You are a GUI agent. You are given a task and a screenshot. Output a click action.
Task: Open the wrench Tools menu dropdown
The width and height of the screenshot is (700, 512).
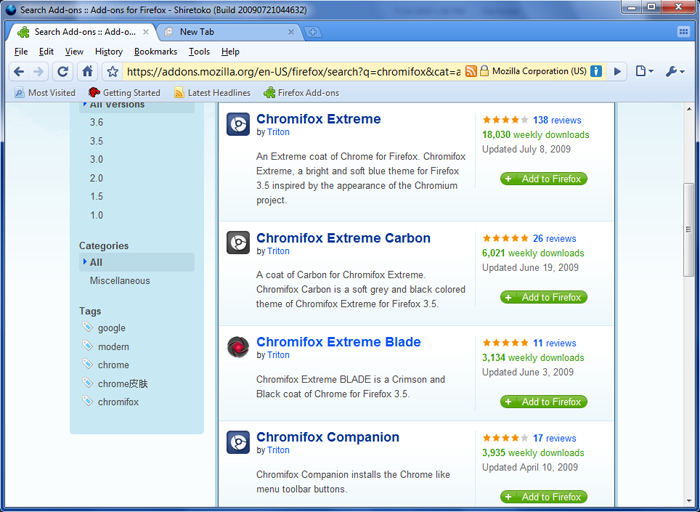[675, 71]
